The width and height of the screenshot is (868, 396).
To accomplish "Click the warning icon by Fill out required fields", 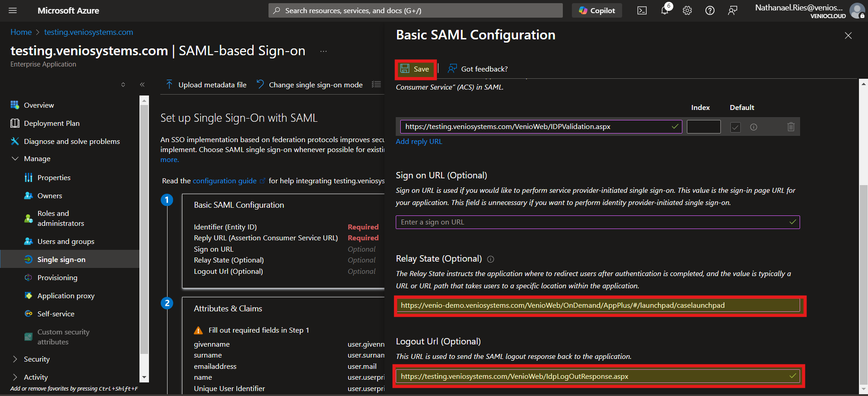I will pyautogui.click(x=198, y=330).
